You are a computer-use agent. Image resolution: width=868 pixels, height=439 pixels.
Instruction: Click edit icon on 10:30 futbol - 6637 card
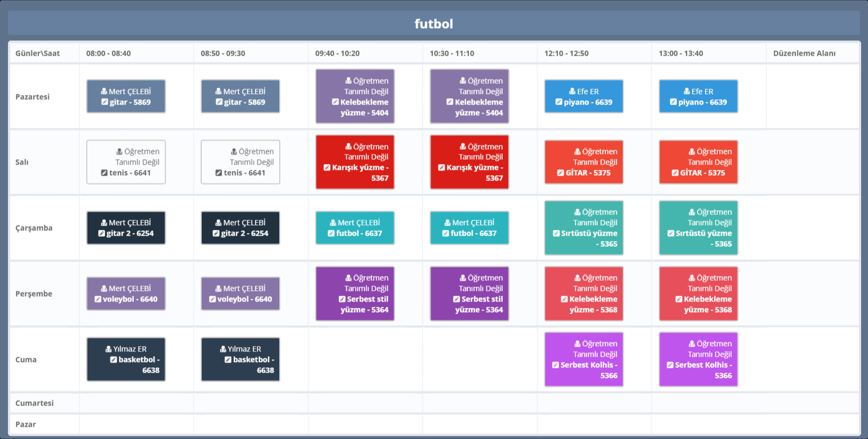(446, 234)
